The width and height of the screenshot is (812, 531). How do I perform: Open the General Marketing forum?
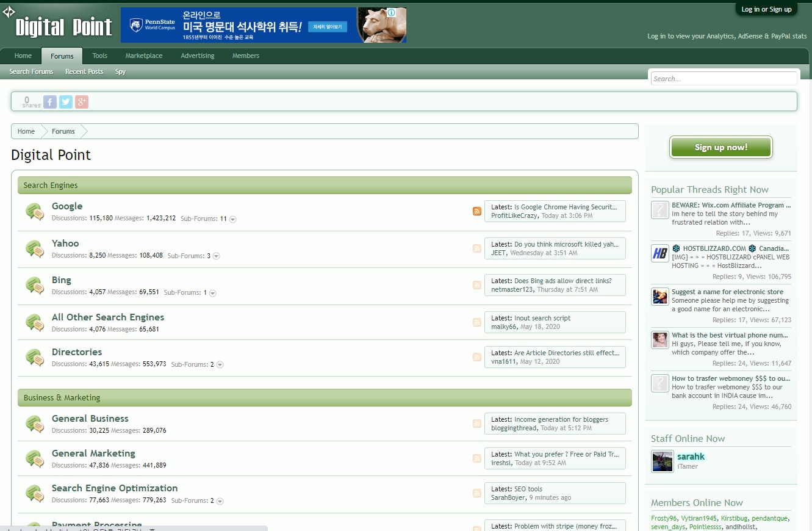pos(93,453)
